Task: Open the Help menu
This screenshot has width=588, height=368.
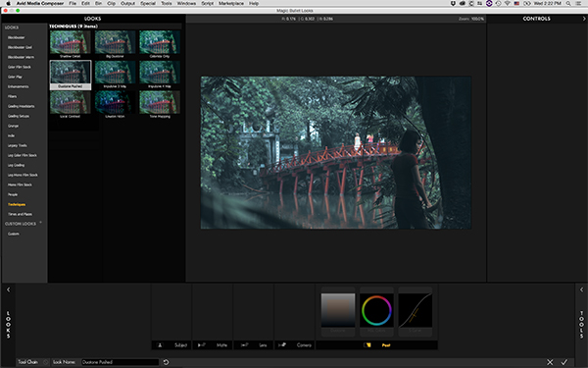Action: 254,3
